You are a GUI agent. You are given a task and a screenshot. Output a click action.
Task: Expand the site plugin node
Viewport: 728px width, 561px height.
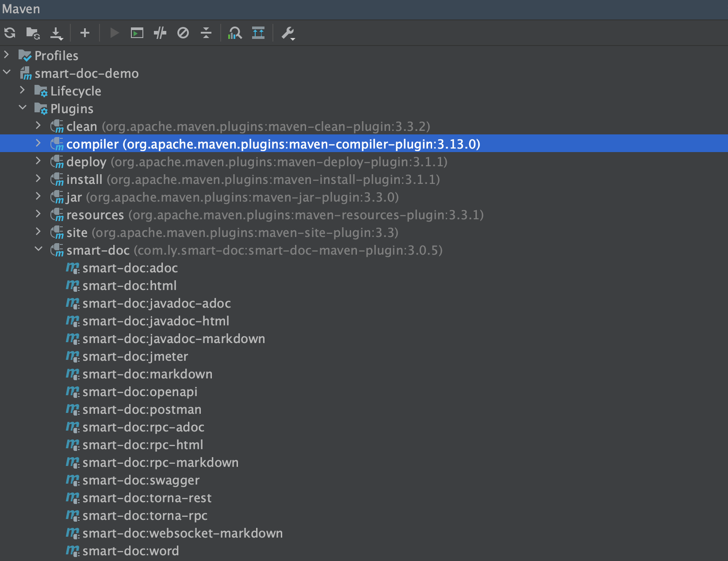[x=38, y=232]
